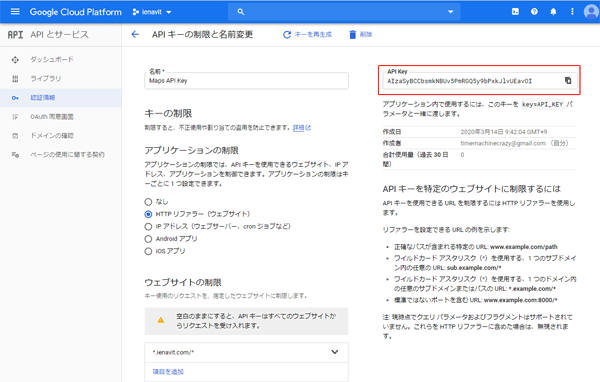600x382 pixels.
Task: Open the ienavit project selector
Action: click(152, 12)
